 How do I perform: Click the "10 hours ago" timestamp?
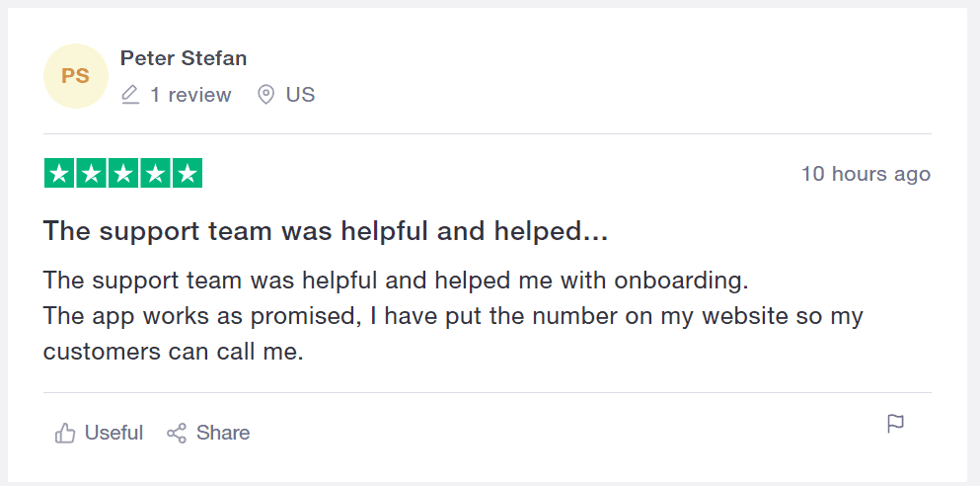867,174
